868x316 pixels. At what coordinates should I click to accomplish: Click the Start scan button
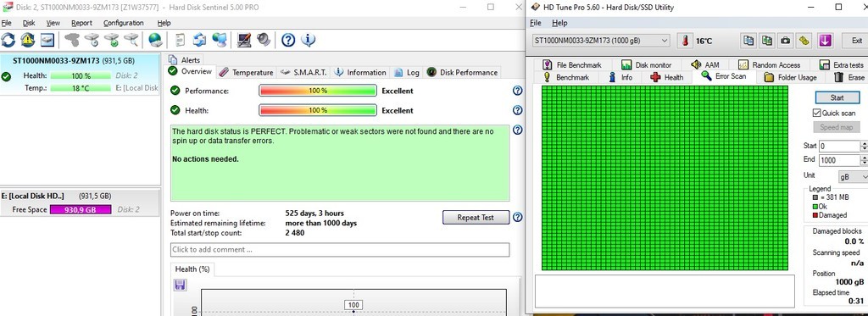[837, 97]
